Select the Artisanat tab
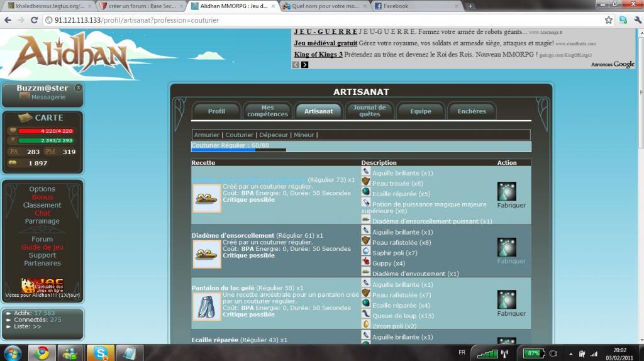Viewport: 644px width, 361px height. click(x=318, y=111)
